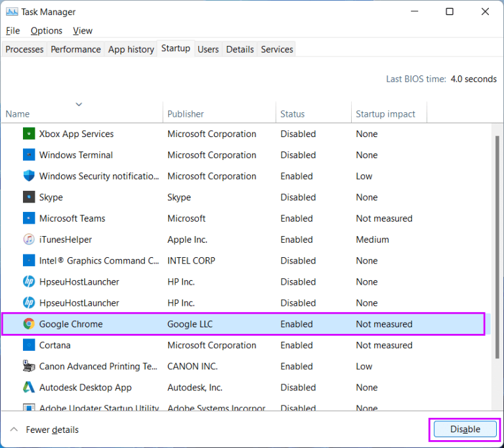The image size is (504, 448).
Task: Click the Windows Terminal row icon
Action: [x=29, y=155]
